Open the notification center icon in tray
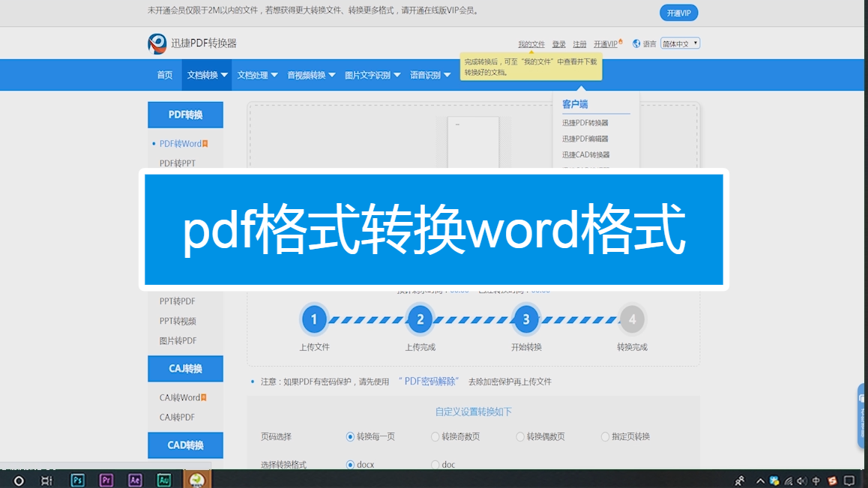 pyautogui.click(x=849, y=481)
